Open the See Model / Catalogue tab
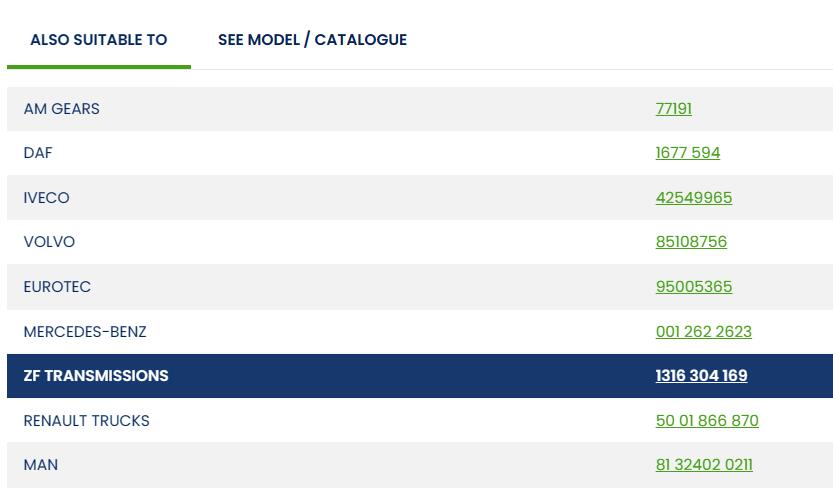The image size is (833, 500). coord(312,40)
